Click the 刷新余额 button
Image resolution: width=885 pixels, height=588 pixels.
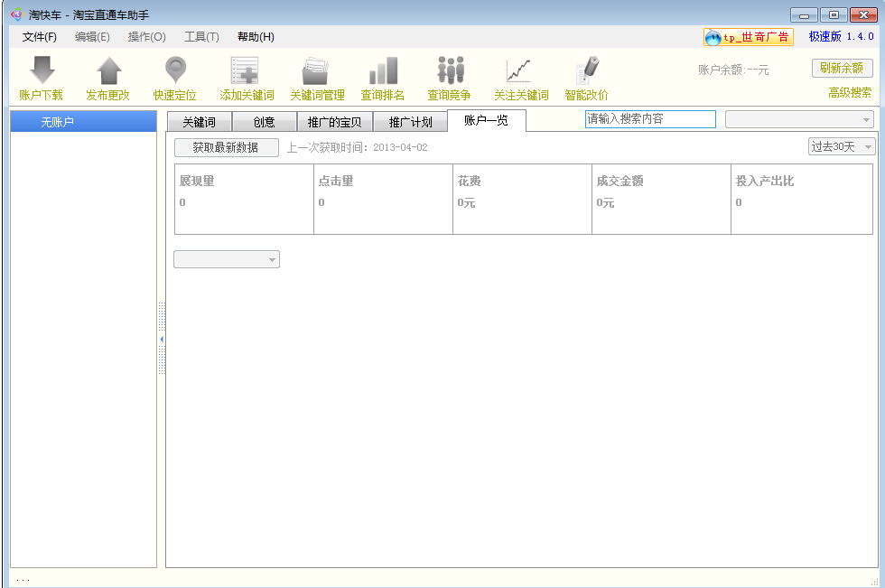(x=842, y=68)
